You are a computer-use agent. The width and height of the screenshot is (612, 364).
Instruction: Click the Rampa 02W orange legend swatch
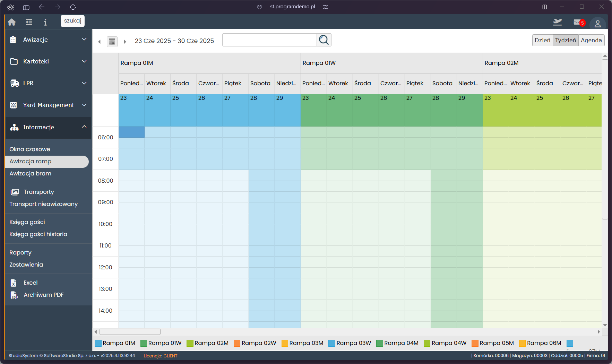(237, 343)
